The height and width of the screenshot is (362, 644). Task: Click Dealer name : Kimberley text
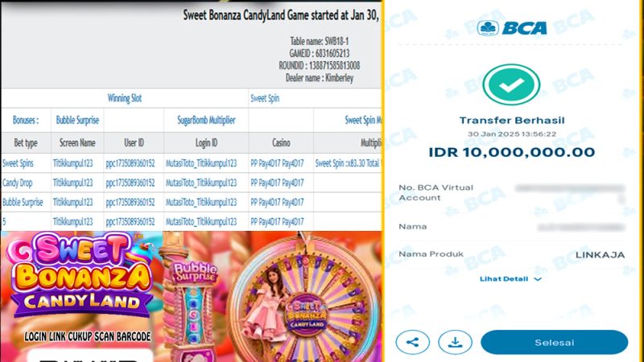[320, 78]
